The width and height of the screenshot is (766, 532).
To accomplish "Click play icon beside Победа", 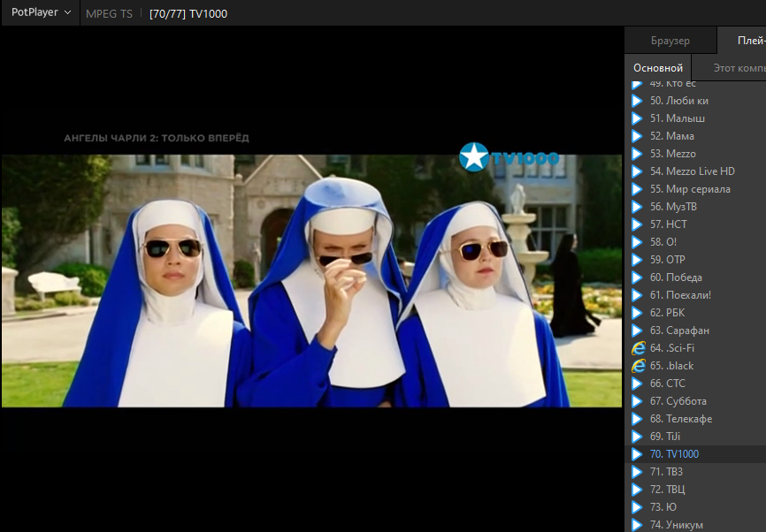I will point(637,277).
